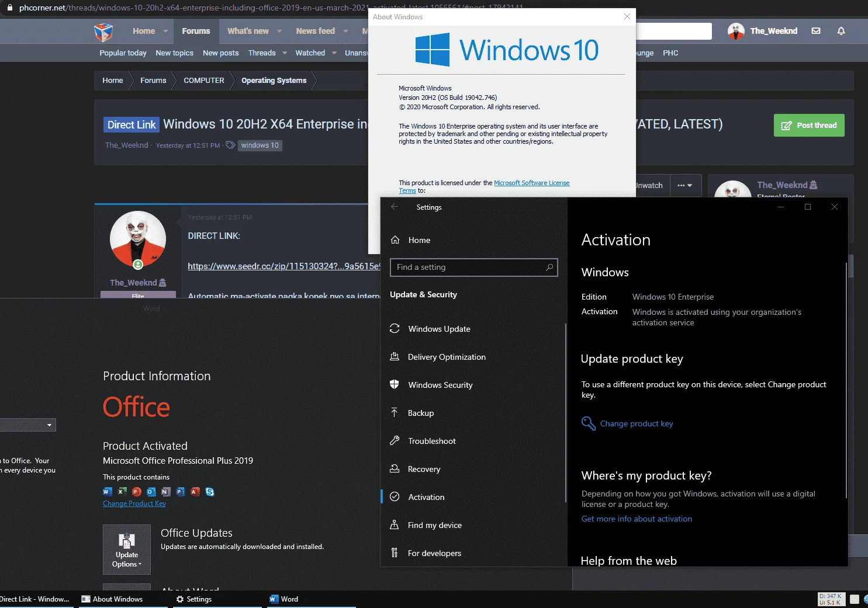This screenshot has width=868, height=608.
Task: Open Get more info about activation
Action: coord(637,519)
